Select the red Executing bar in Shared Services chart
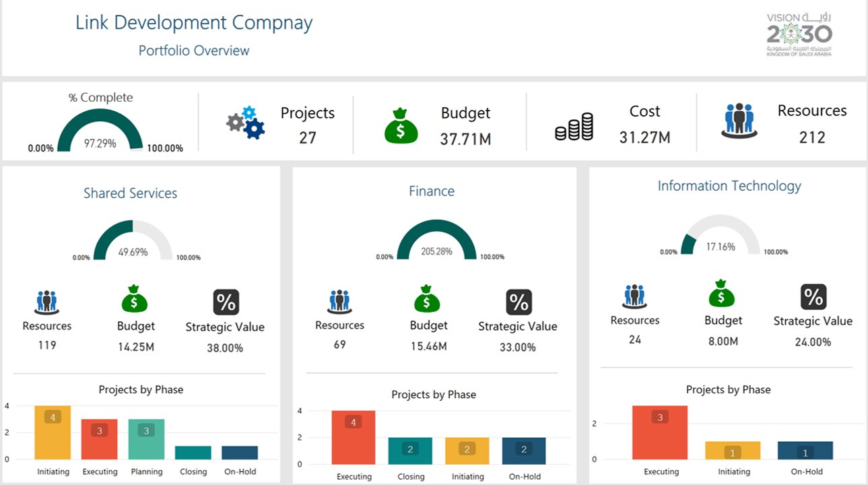This screenshot has height=485, width=868. [100, 439]
